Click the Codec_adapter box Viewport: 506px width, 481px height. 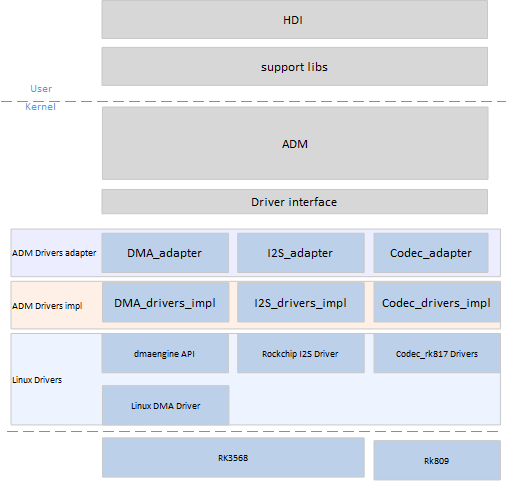coord(431,253)
